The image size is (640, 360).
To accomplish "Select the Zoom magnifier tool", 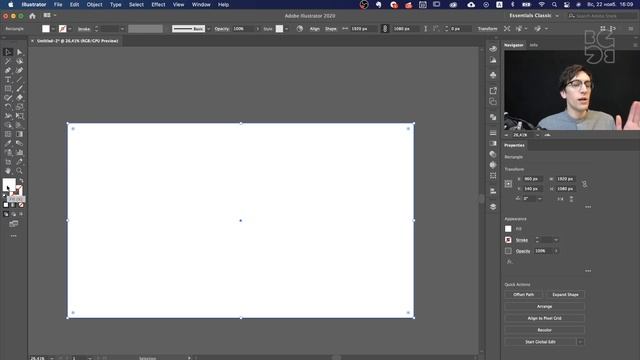I will [20, 171].
